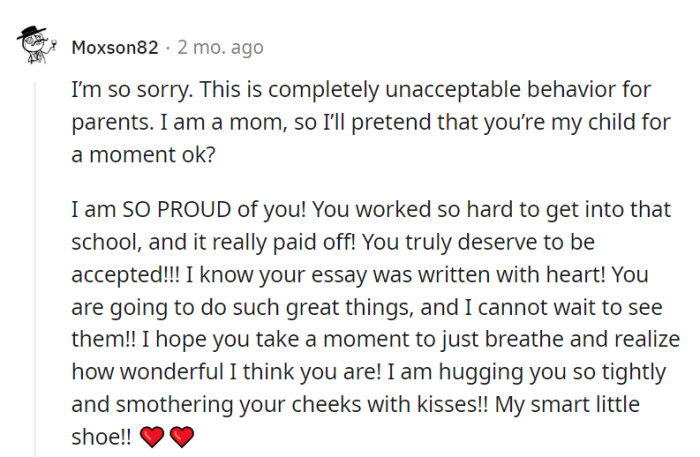Open the Moxson82 profile link

pos(116,47)
